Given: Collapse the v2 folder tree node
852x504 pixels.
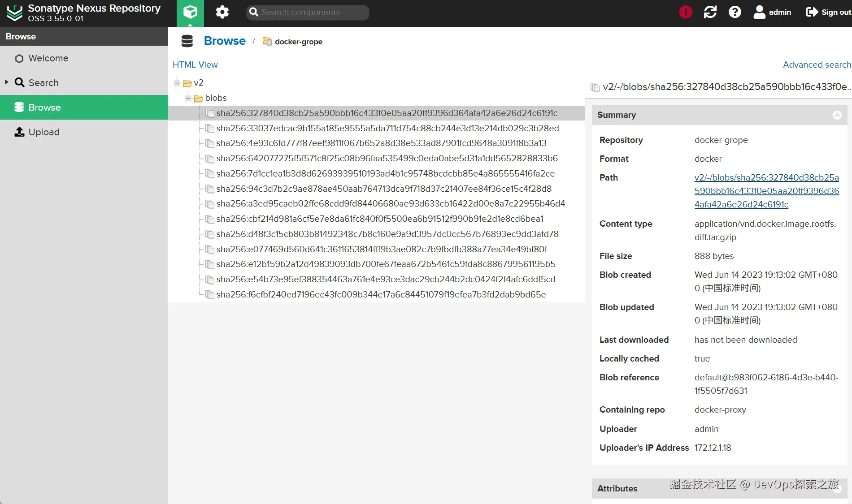Looking at the screenshot, I should (177, 83).
